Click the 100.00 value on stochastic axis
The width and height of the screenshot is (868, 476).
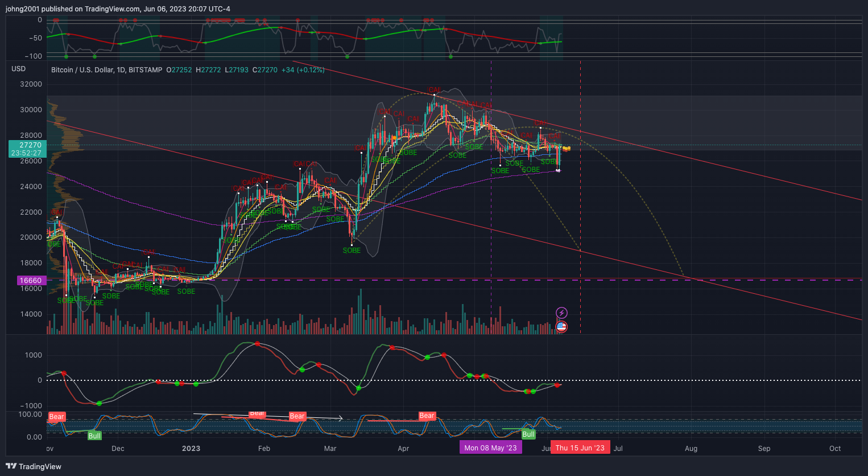(31, 415)
